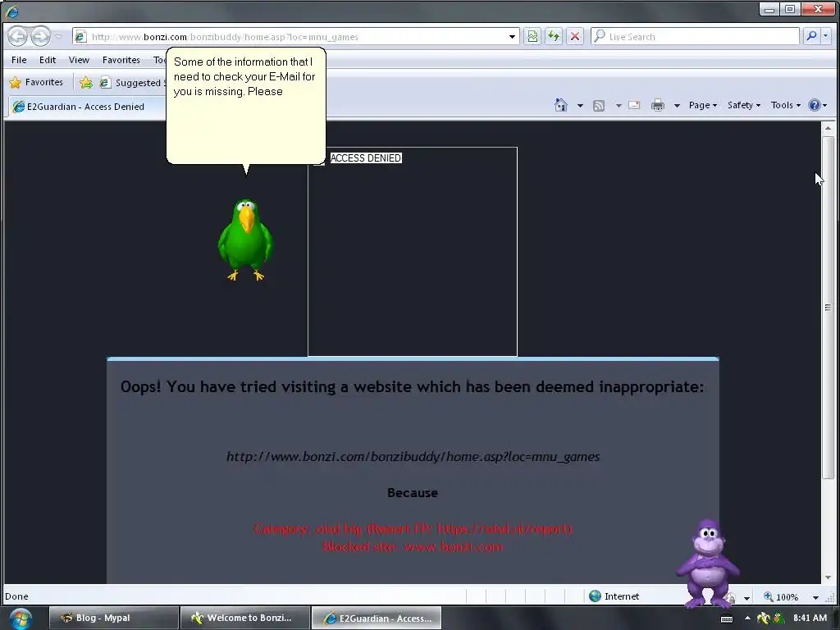Open the Tools dropdown in command bar

(x=785, y=105)
